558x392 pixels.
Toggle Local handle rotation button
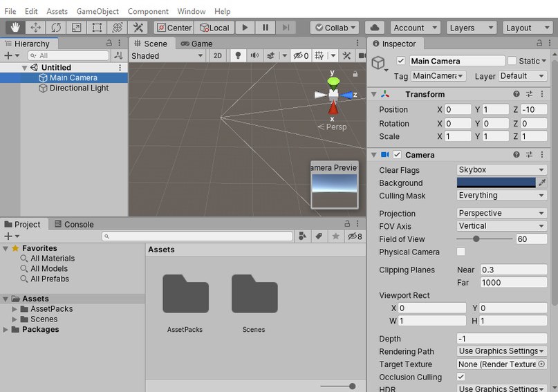point(214,28)
